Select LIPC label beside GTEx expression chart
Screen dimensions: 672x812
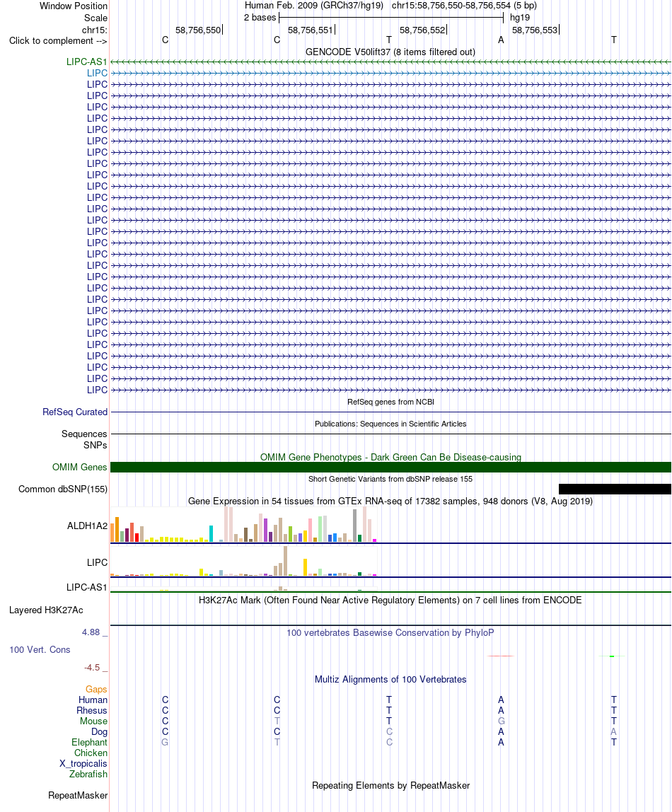pyautogui.click(x=97, y=562)
